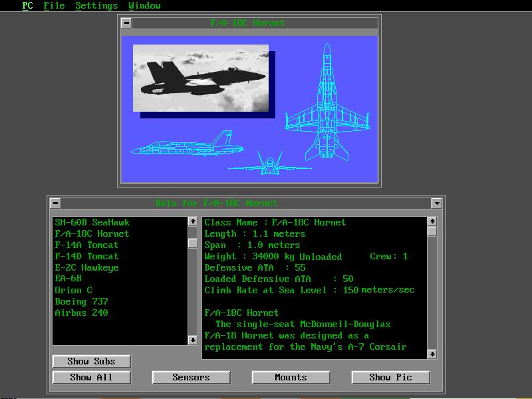Open the File menu
This screenshot has width=532, height=399.
54,6
